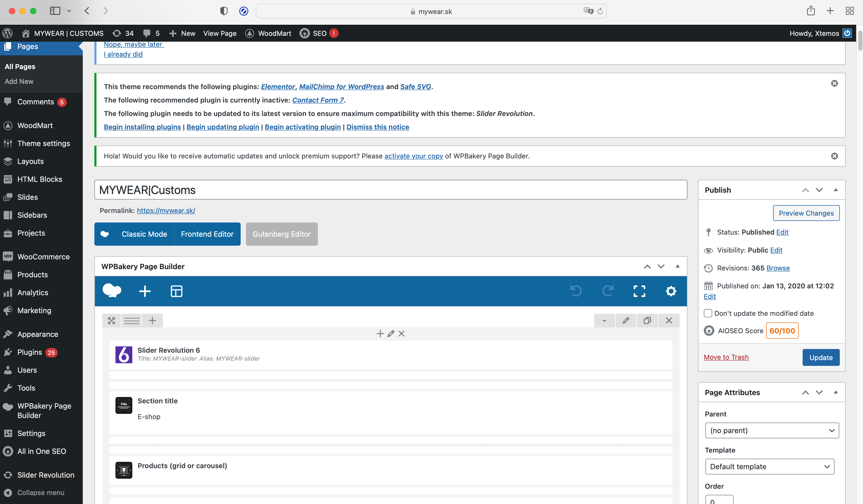The image size is (863, 504).
Task: Collapse the WPBakery Page Builder panel
Action: coord(677,266)
